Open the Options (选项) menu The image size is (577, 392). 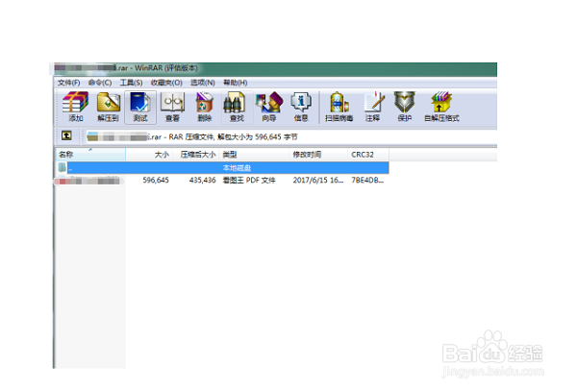pos(203,83)
